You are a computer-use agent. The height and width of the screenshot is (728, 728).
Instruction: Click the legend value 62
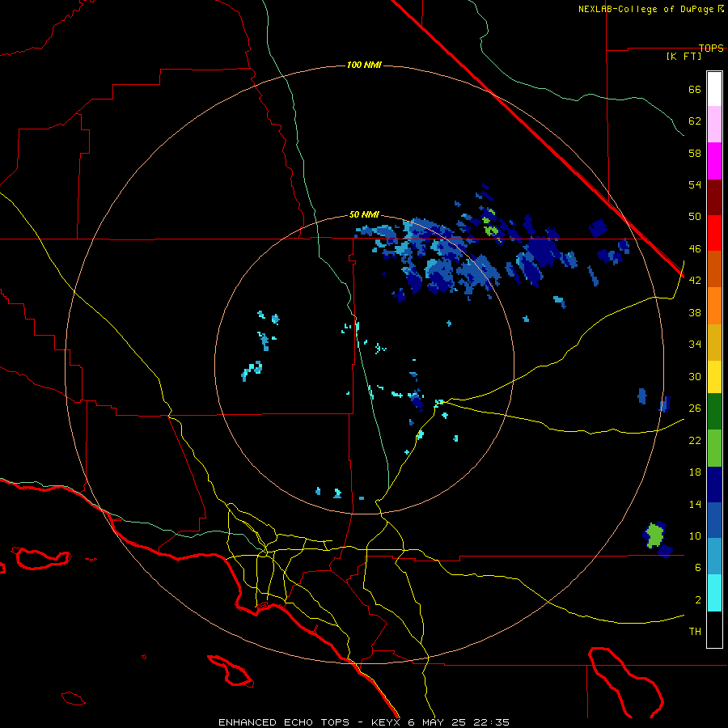tap(695, 121)
